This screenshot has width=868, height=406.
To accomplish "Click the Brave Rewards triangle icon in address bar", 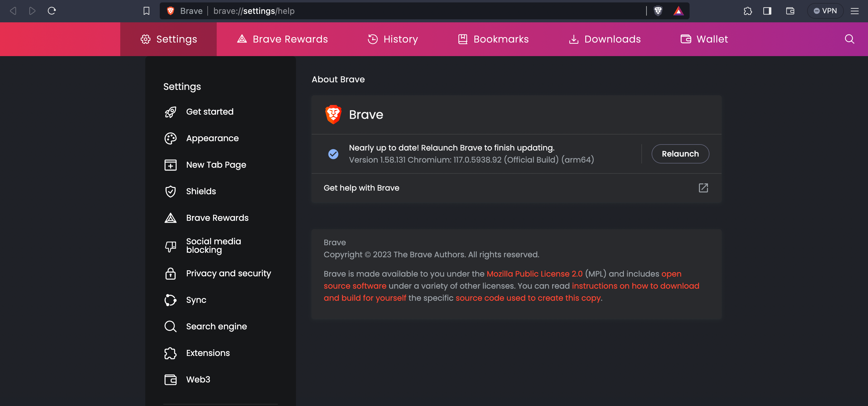I will coord(678,11).
